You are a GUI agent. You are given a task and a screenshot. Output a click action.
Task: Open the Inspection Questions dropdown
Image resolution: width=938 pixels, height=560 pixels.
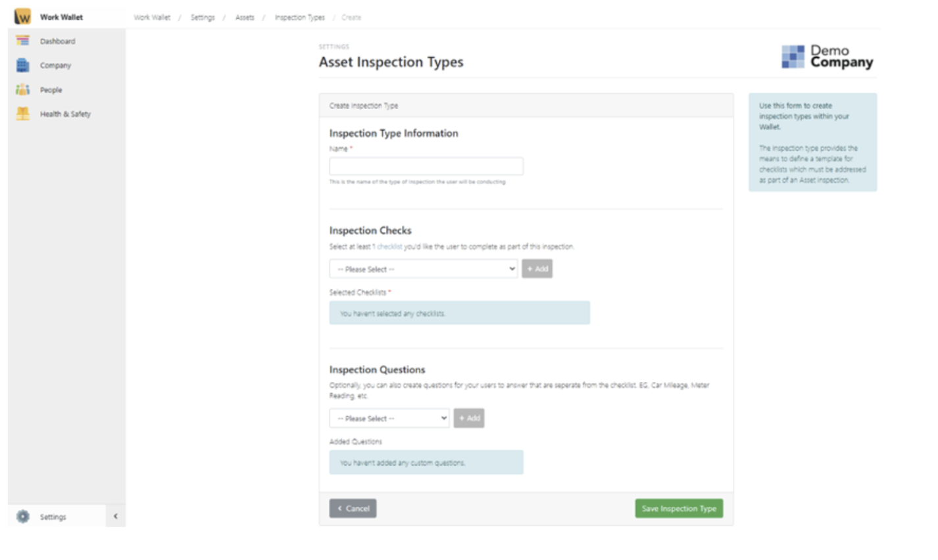(389, 418)
